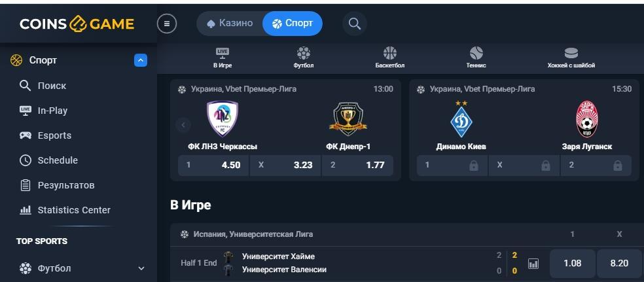Click the search magnifier in header
Screen dimensions: 644x282
point(355,24)
